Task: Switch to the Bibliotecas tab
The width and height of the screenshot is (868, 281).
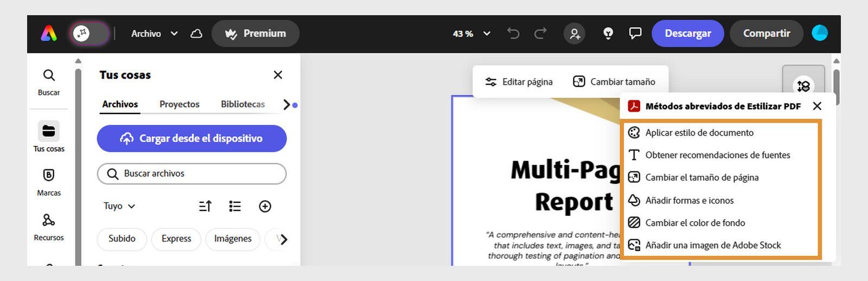Action: pyautogui.click(x=243, y=104)
